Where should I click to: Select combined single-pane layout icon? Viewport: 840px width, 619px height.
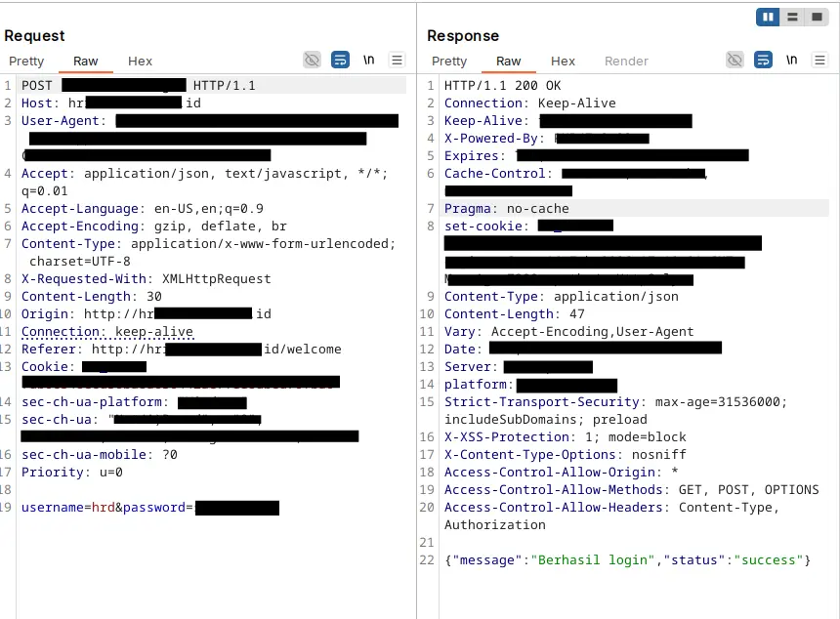coord(817,18)
